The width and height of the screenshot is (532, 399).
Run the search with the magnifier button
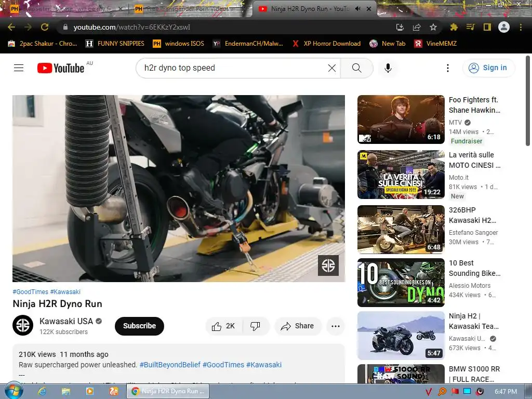point(356,68)
